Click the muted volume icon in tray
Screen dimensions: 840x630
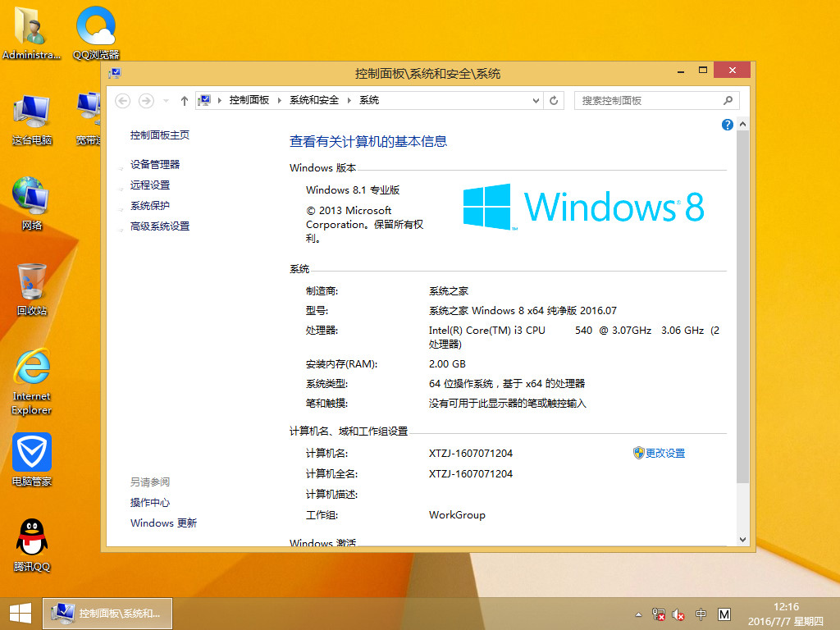tap(677, 614)
